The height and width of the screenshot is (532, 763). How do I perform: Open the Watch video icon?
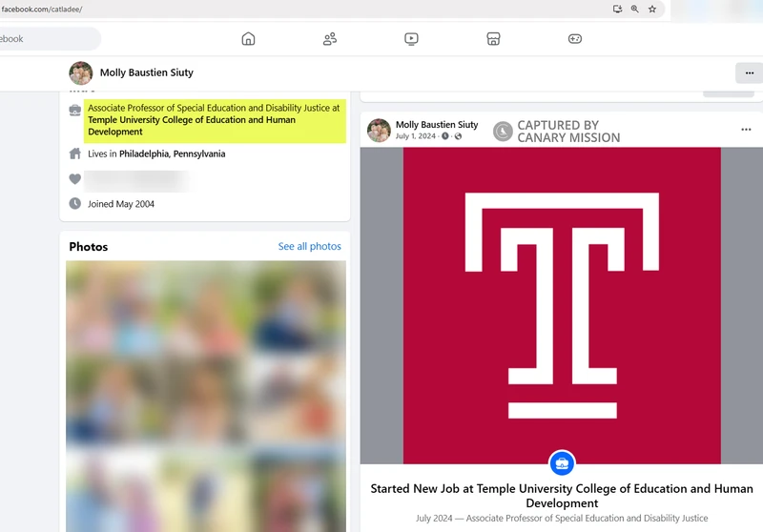(x=411, y=39)
